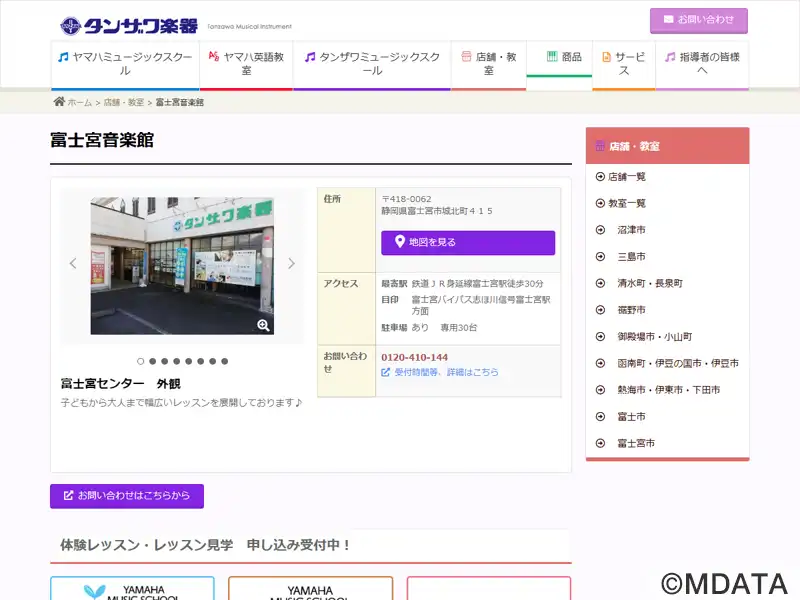Select the fourth carousel dot indicator
Viewport: 800px width, 600px height.
pyautogui.click(x=177, y=361)
